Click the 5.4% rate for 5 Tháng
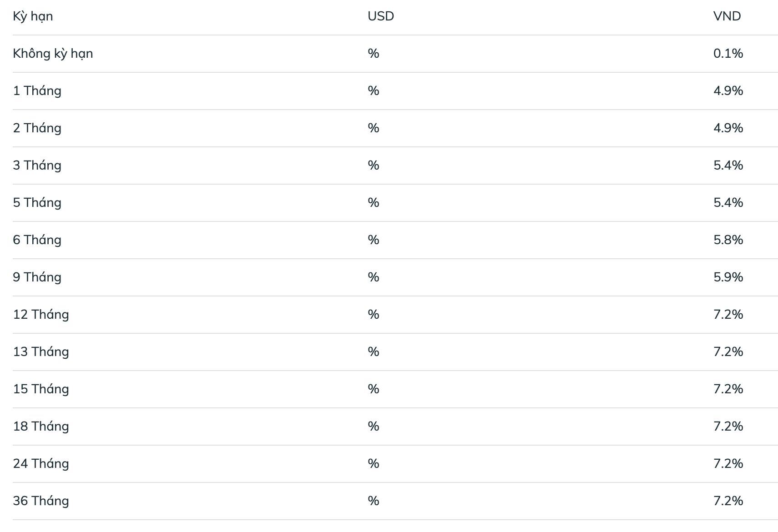Screen dimensions: 778x532 [x=728, y=203]
